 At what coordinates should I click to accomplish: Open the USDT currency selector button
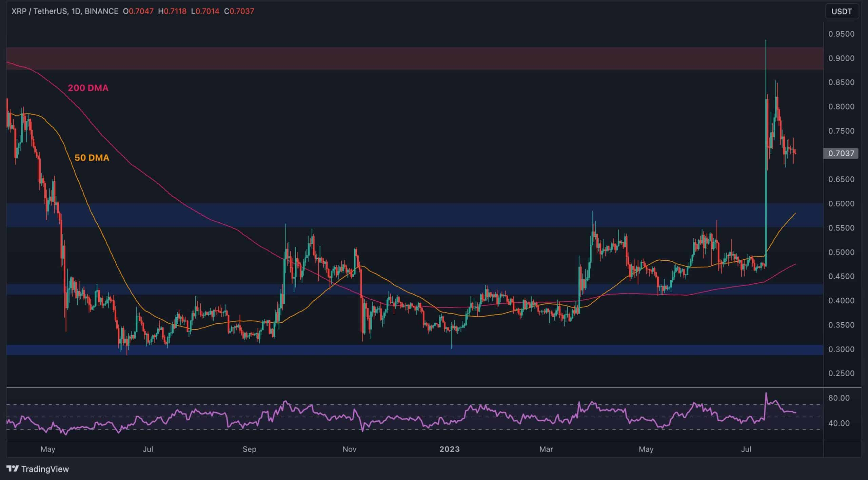842,12
